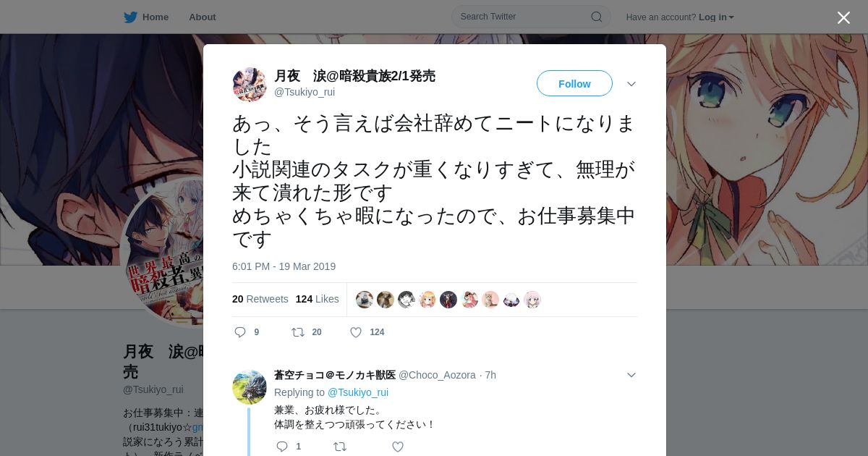View the 124 Likes list
The height and width of the screenshot is (456, 868).
pos(317,299)
